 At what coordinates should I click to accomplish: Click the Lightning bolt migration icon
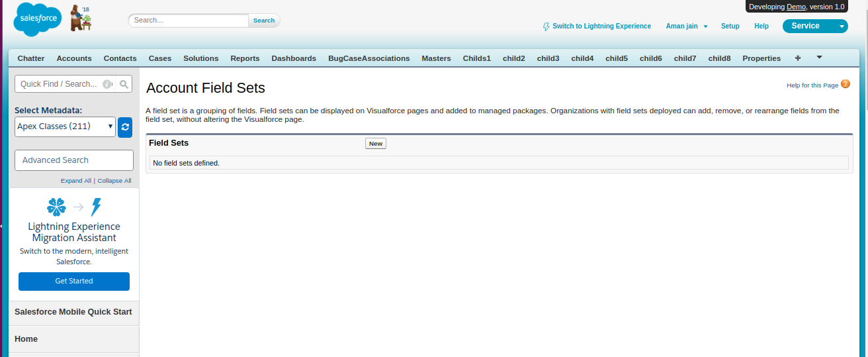(x=97, y=207)
